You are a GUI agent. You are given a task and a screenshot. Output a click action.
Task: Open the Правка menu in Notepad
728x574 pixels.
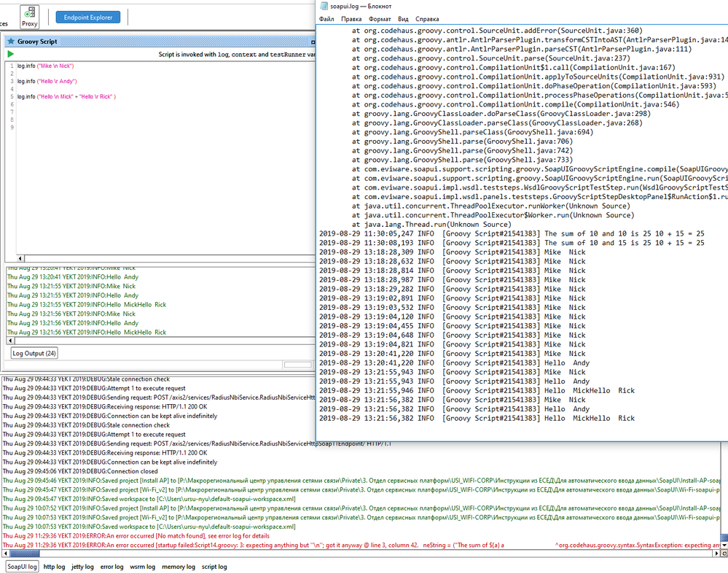click(351, 18)
